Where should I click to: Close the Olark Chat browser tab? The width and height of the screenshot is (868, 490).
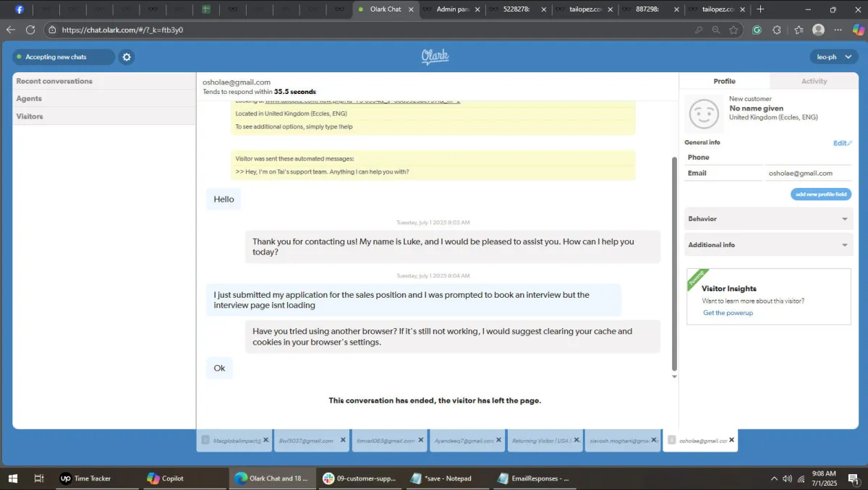tap(412, 9)
